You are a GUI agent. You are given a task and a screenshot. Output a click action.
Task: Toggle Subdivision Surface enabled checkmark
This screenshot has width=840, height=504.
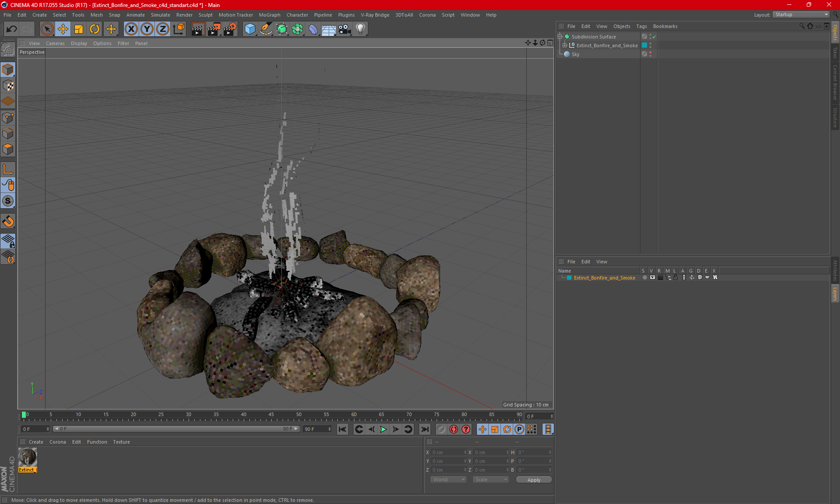[654, 37]
